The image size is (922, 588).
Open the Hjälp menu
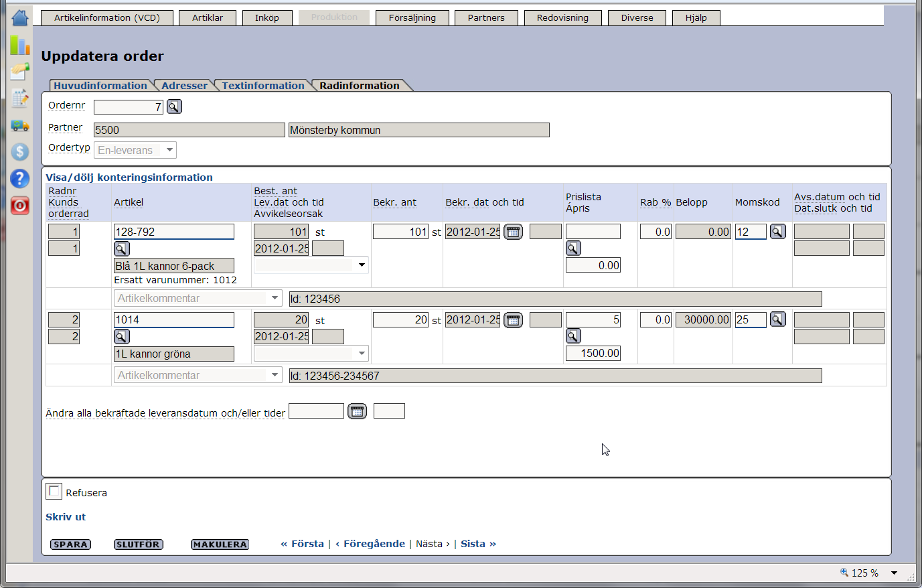click(696, 18)
